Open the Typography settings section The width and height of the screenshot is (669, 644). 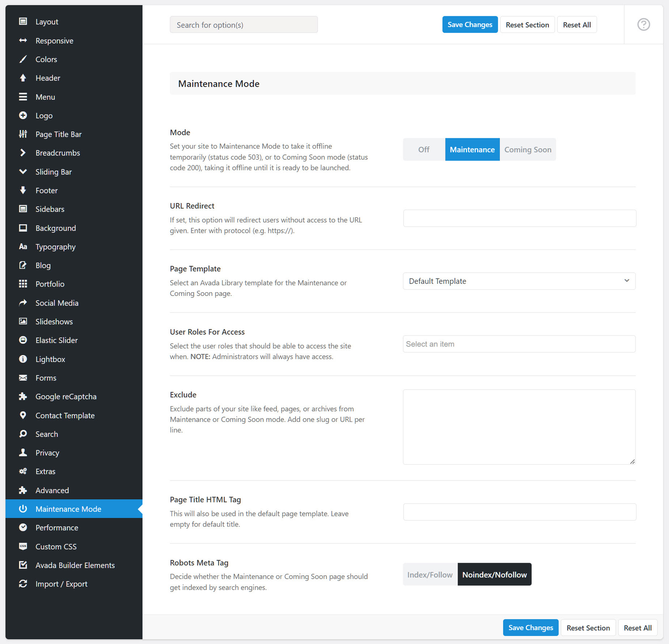(x=55, y=247)
